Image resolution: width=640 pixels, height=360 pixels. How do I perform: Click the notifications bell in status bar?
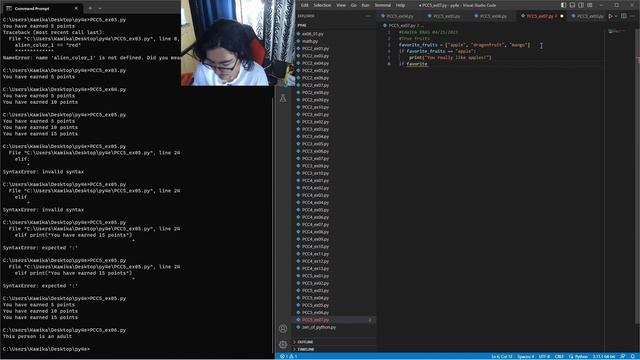pyautogui.click(x=632, y=356)
